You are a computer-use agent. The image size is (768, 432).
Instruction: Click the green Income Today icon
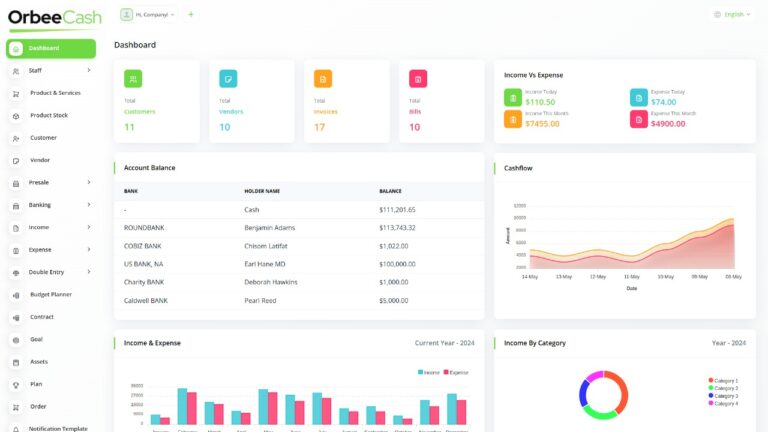pyautogui.click(x=512, y=97)
